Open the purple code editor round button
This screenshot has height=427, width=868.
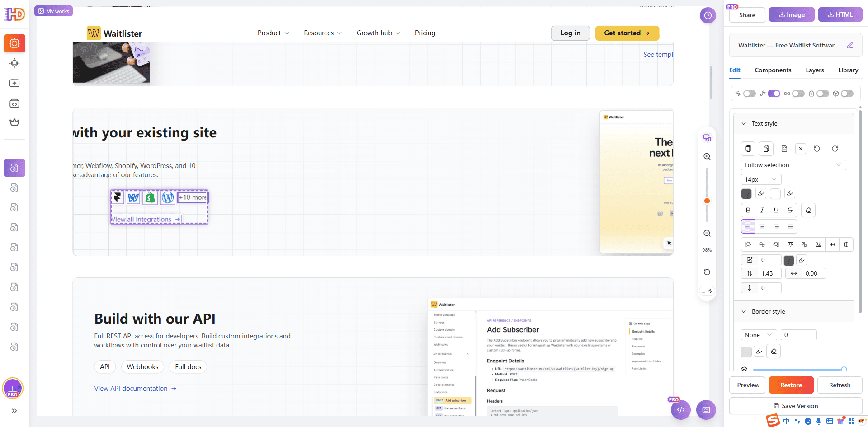681,410
